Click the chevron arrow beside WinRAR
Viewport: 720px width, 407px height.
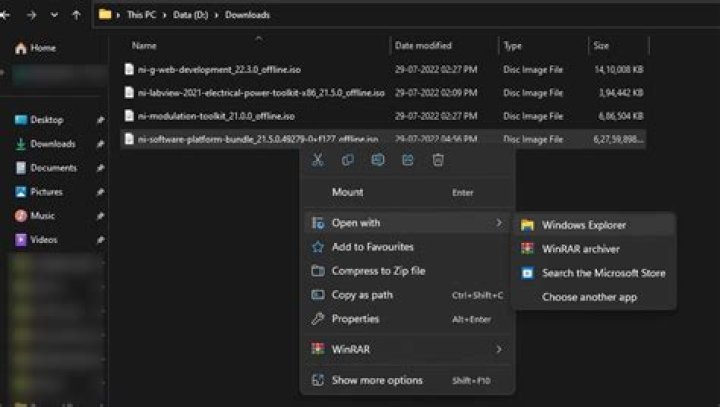[499, 349]
